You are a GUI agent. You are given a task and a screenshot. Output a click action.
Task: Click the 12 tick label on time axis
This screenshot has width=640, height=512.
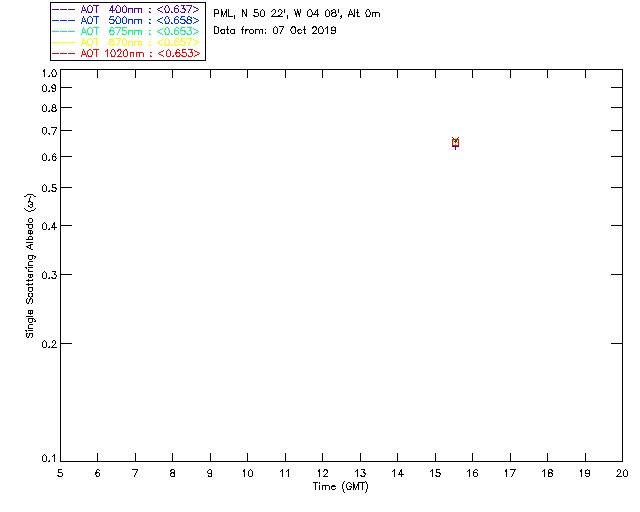coord(322,473)
